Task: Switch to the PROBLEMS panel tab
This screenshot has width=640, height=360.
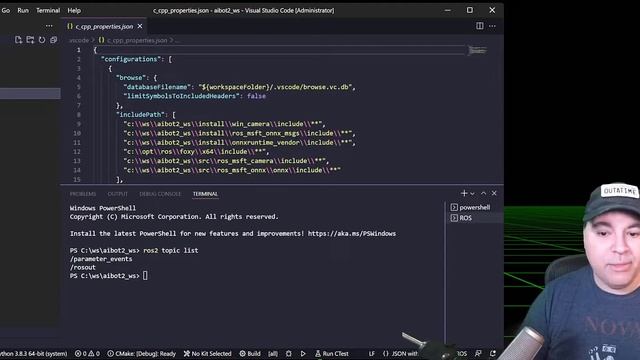Action: pos(83,194)
